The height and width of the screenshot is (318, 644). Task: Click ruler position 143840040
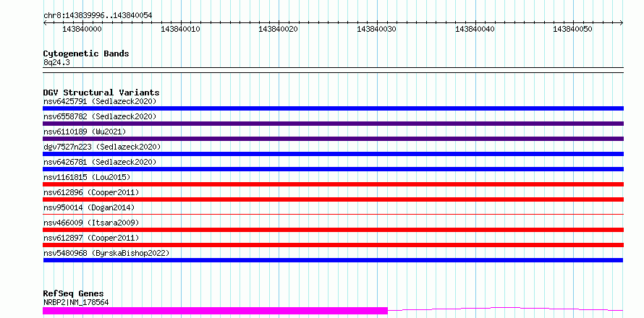pos(475,29)
